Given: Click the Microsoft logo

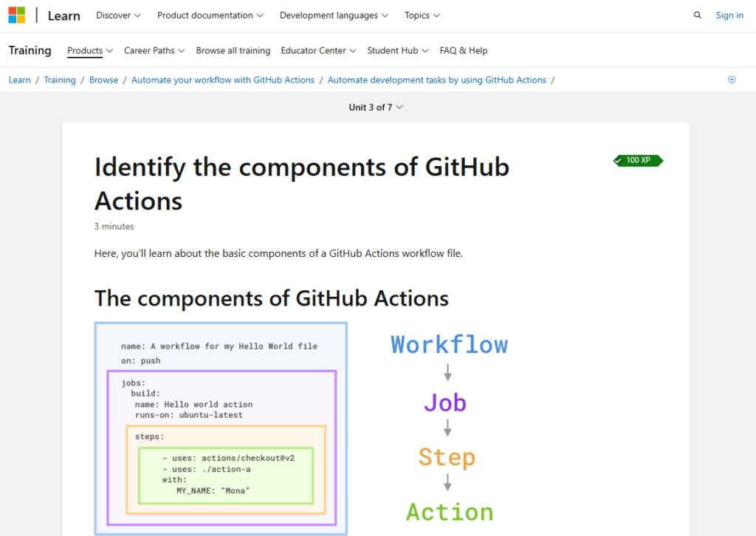Looking at the screenshot, I should [17, 15].
